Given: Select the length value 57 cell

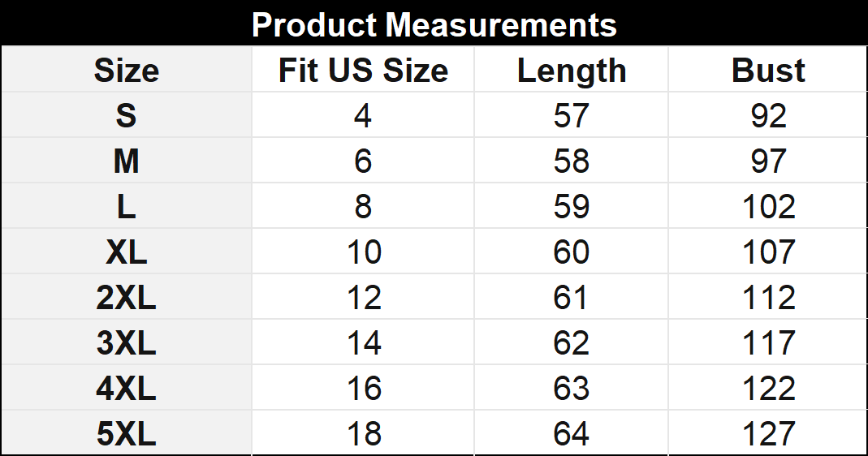Looking at the screenshot, I should click(571, 116).
